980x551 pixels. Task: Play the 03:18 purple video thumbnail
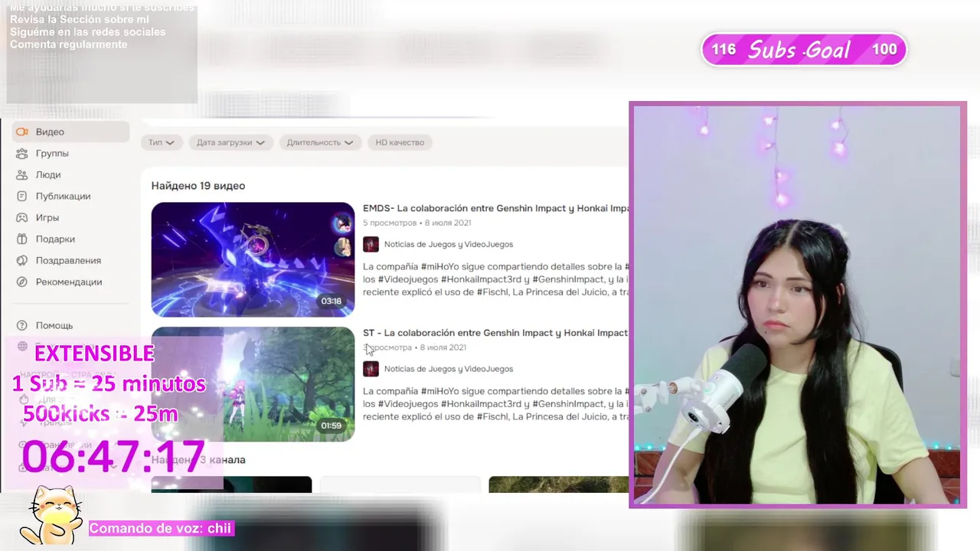[253, 259]
